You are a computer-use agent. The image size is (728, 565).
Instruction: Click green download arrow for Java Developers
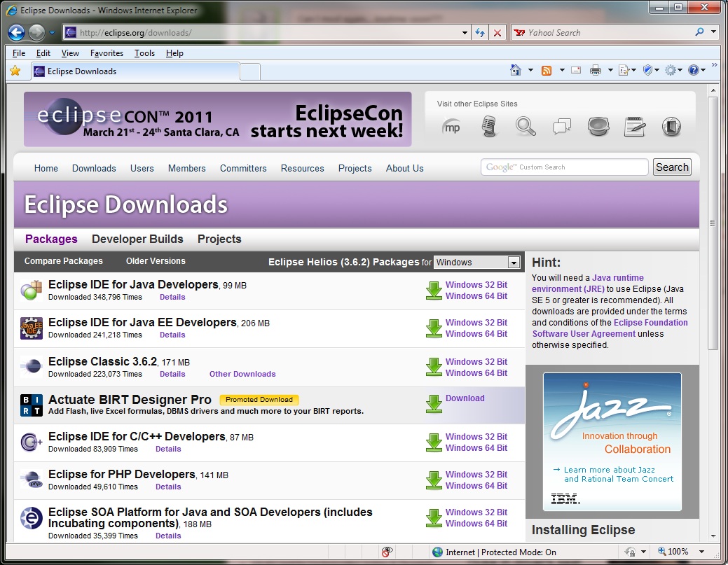tap(434, 291)
